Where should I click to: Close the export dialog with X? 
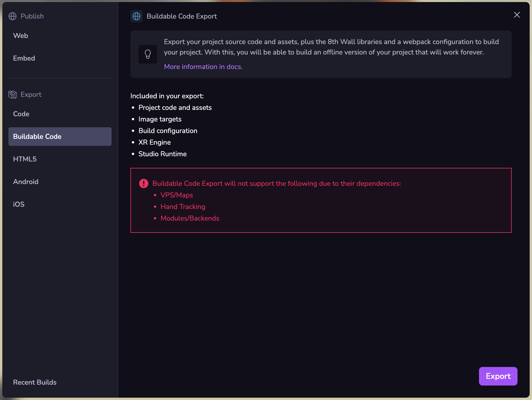[517, 15]
